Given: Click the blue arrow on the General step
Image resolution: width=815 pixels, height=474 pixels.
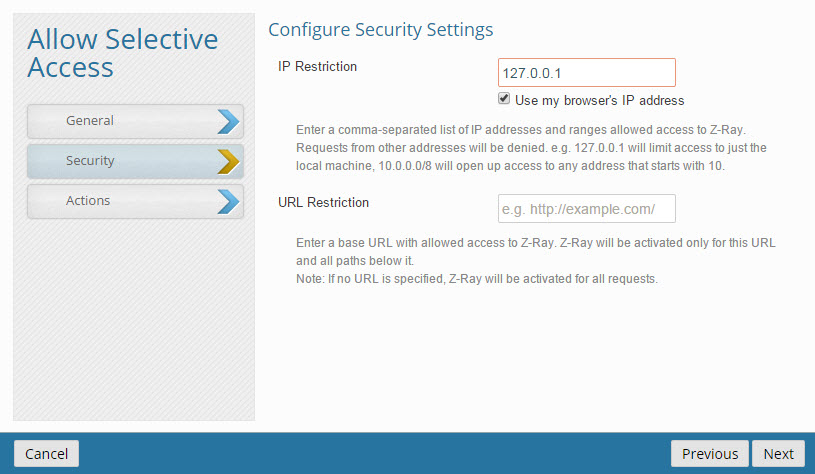Looking at the screenshot, I should click(229, 121).
